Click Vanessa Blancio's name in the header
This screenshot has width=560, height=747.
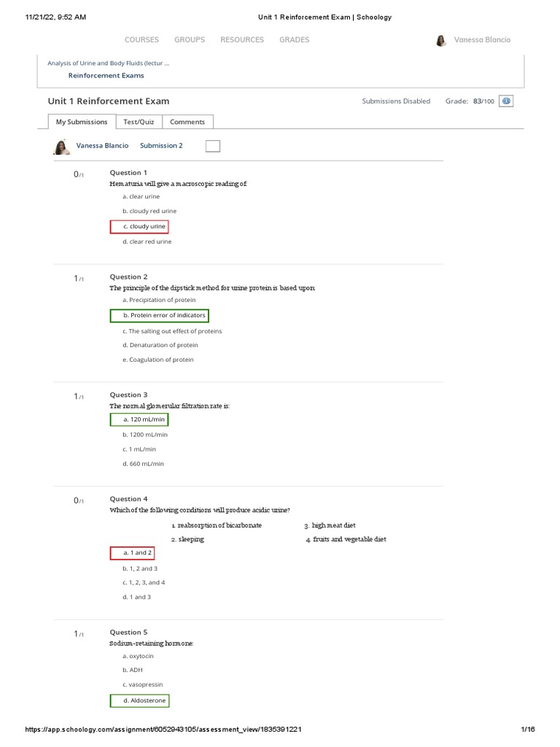click(482, 40)
